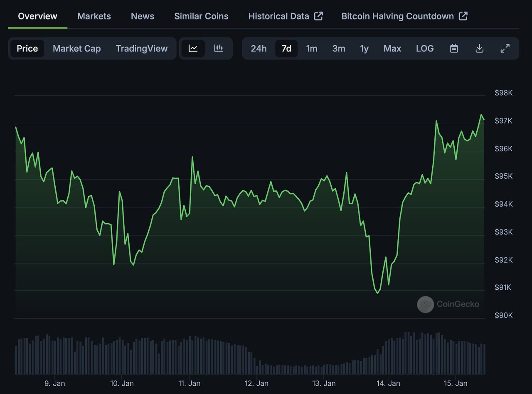The width and height of the screenshot is (532, 394).
Task: Open the Similar Coins tab
Action: pos(201,16)
